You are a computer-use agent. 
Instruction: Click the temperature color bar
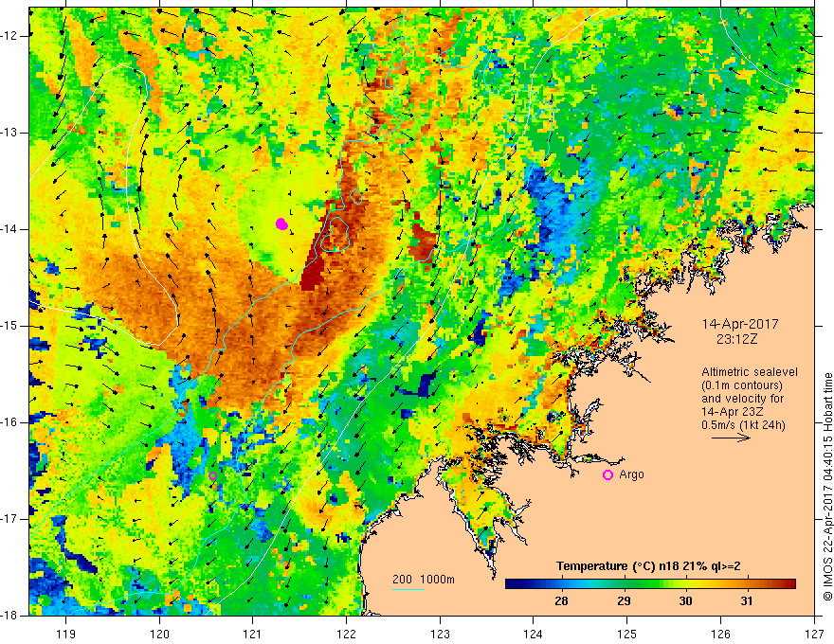(650, 584)
